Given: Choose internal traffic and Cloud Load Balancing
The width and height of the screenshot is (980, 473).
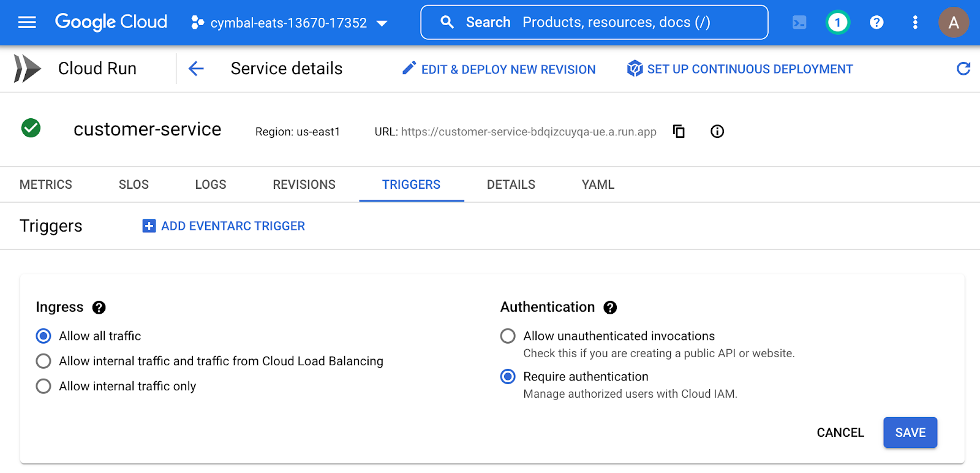Looking at the screenshot, I should 43,361.
